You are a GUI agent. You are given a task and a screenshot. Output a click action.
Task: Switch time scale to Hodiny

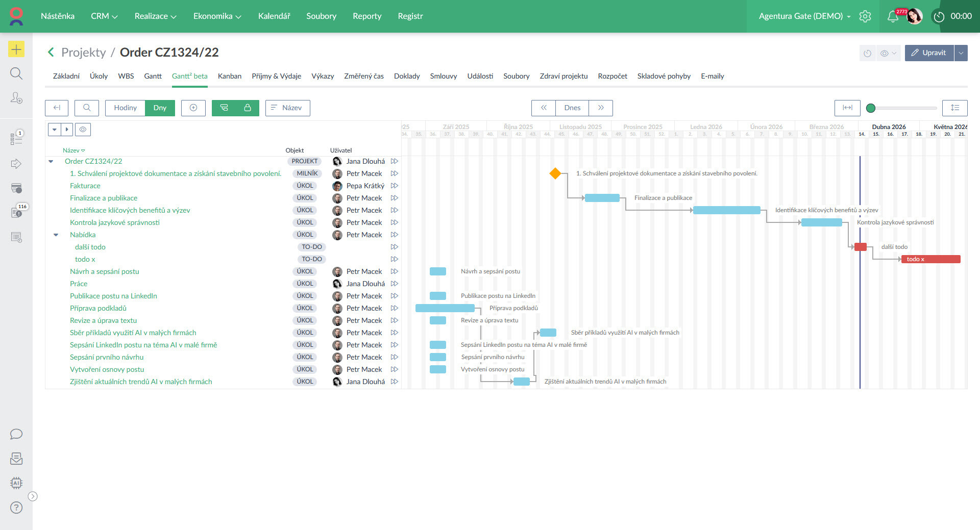pyautogui.click(x=125, y=108)
